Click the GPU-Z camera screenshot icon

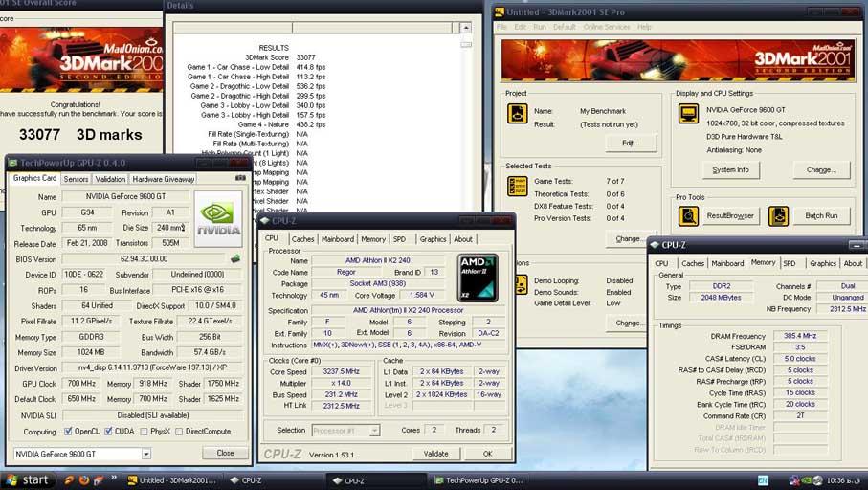coord(240,178)
